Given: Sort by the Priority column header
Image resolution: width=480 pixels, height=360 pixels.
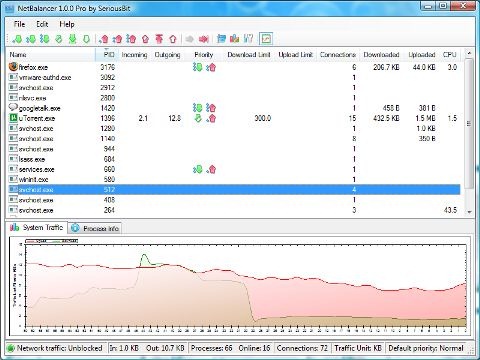Looking at the screenshot, I should (x=204, y=55).
